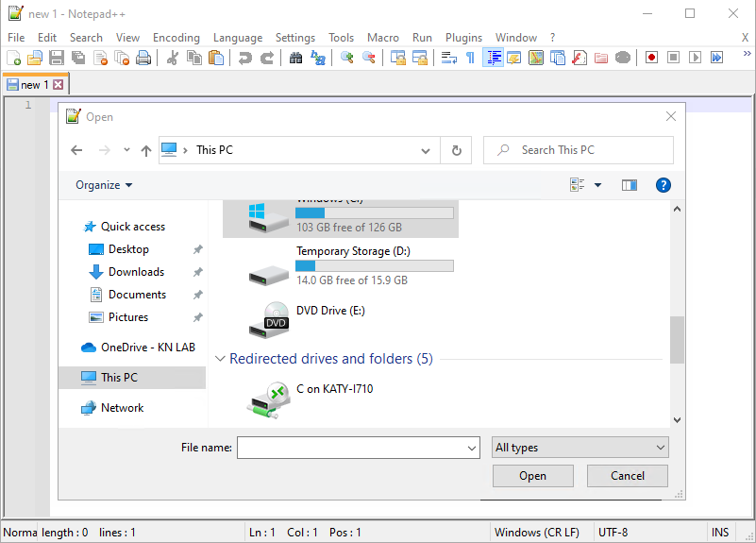Click the Zoom Out magnifier icon
The width and height of the screenshot is (756, 543).
click(x=369, y=58)
